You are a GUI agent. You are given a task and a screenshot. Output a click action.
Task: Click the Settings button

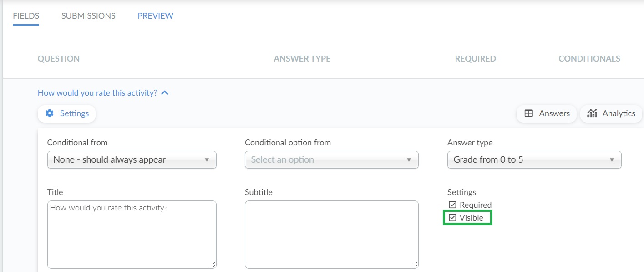click(x=67, y=113)
